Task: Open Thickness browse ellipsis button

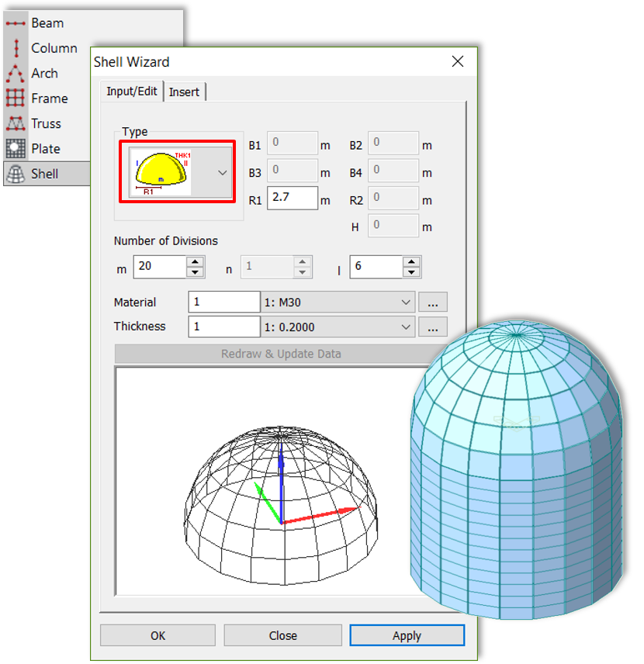Action: coord(433,327)
